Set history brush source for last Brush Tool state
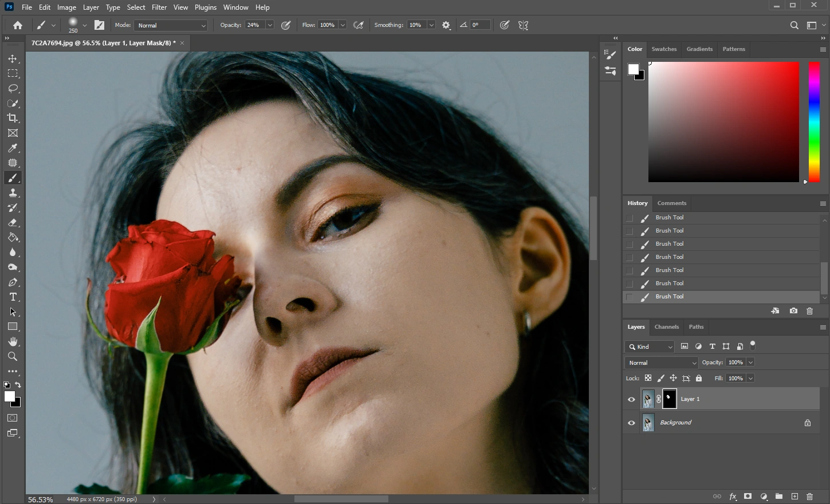The image size is (830, 504). [630, 297]
